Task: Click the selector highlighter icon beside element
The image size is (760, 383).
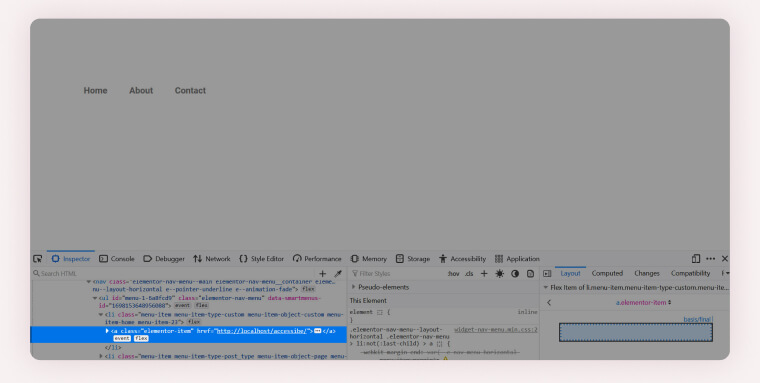Action: pyautogui.click(x=380, y=313)
